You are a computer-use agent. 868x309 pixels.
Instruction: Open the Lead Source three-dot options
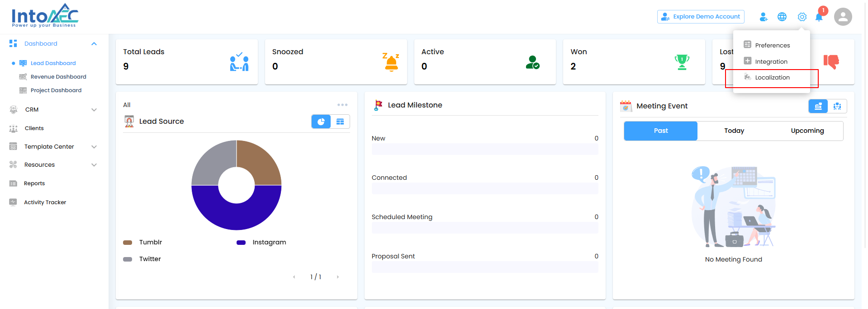[342, 105]
